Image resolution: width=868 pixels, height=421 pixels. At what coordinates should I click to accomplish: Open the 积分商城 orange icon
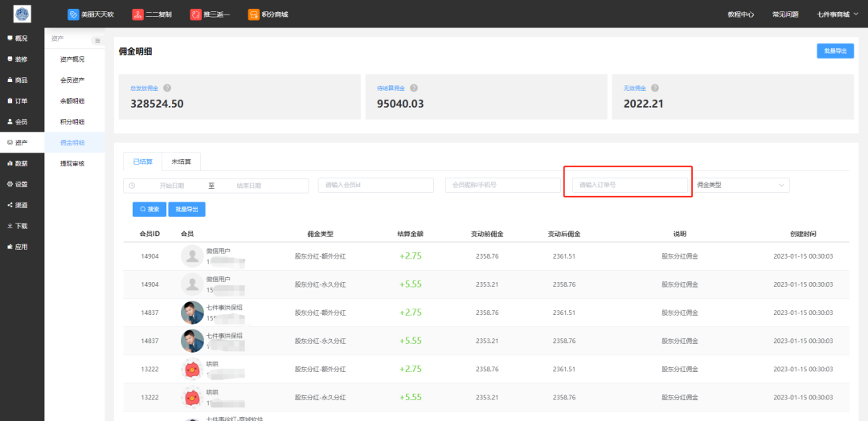254,14
